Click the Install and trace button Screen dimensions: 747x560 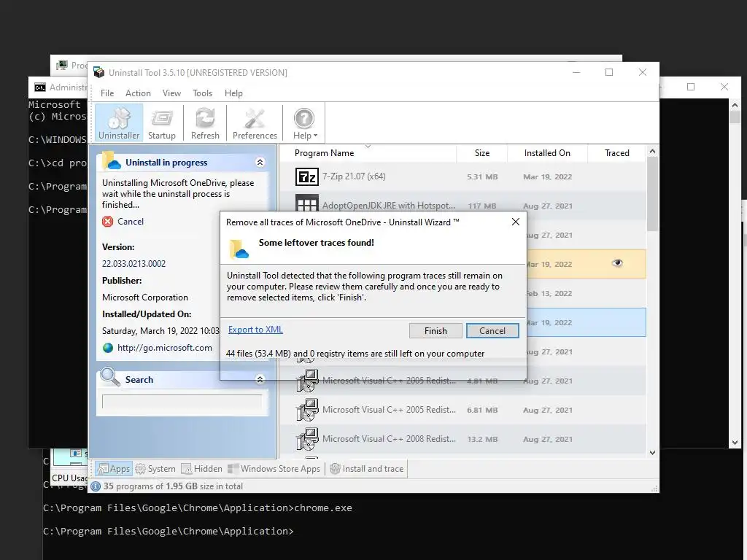coord(367,469)
